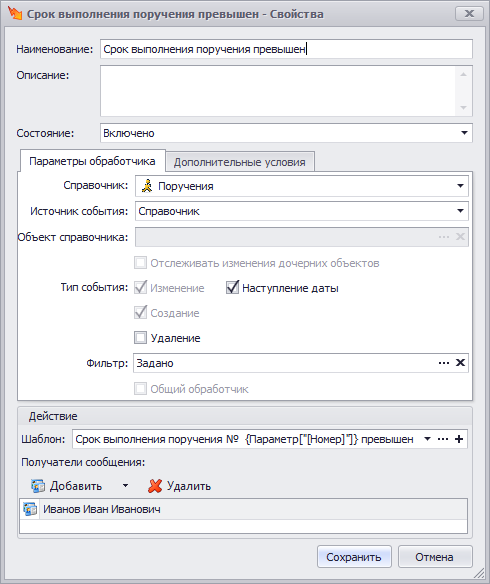Toggle the Общий обработчик checkbox
The width and height of the screenshot is (490, 584).
140,389
